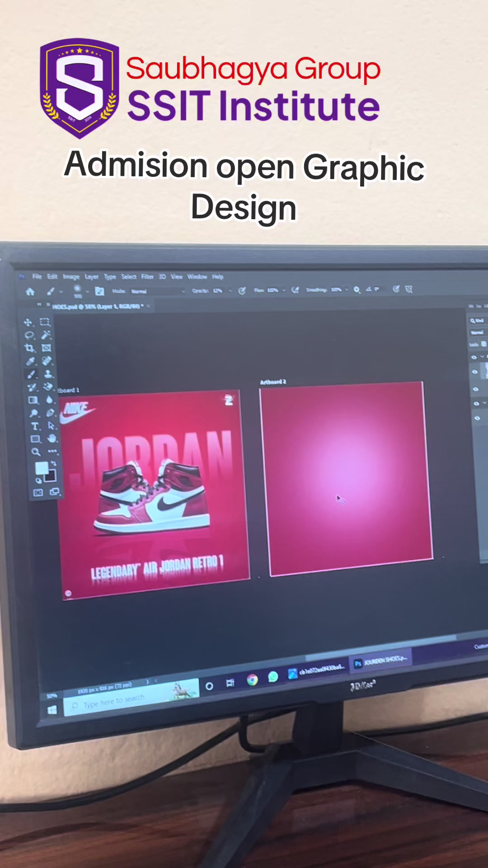Screen dimensions: 488x868
Task: Select the Rectangle shape tool
Action: (x=35, y=439)
